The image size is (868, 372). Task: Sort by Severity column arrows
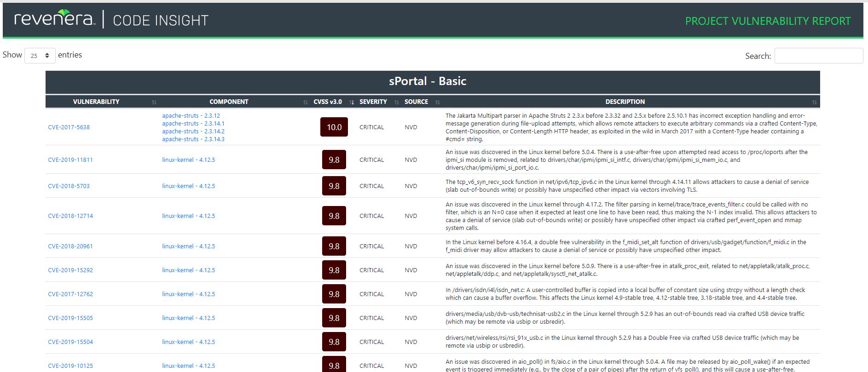point(397,102)
